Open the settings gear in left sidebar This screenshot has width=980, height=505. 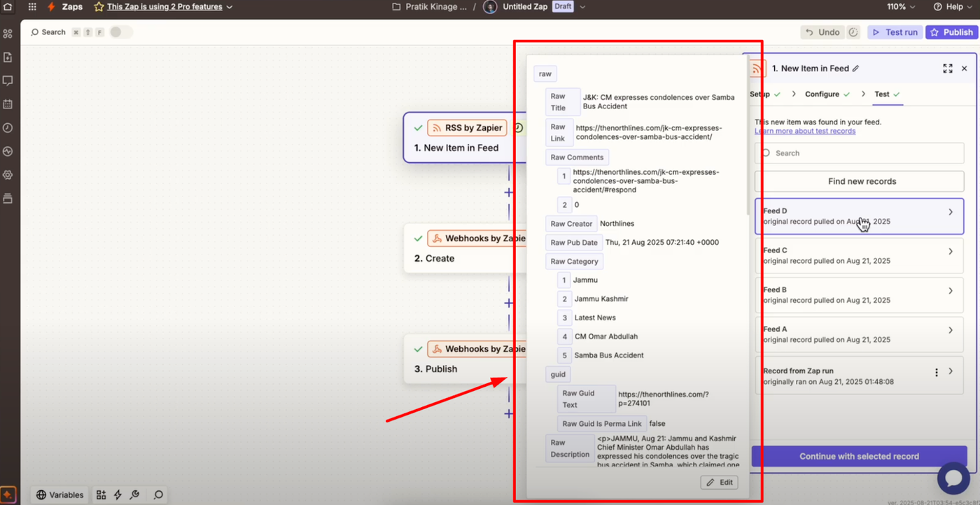coord(8,175)
